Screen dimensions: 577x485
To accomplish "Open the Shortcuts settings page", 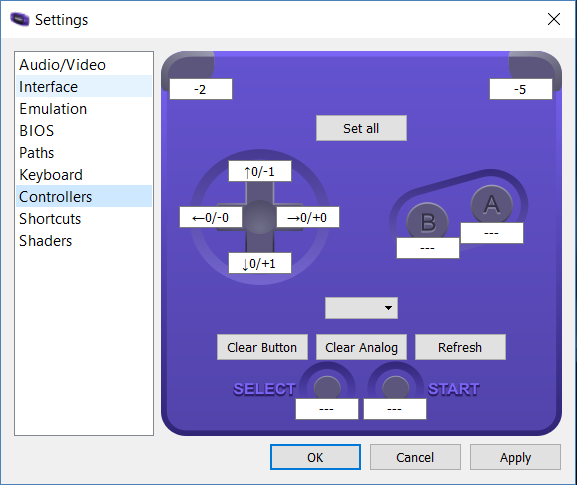I will point(84,219).
